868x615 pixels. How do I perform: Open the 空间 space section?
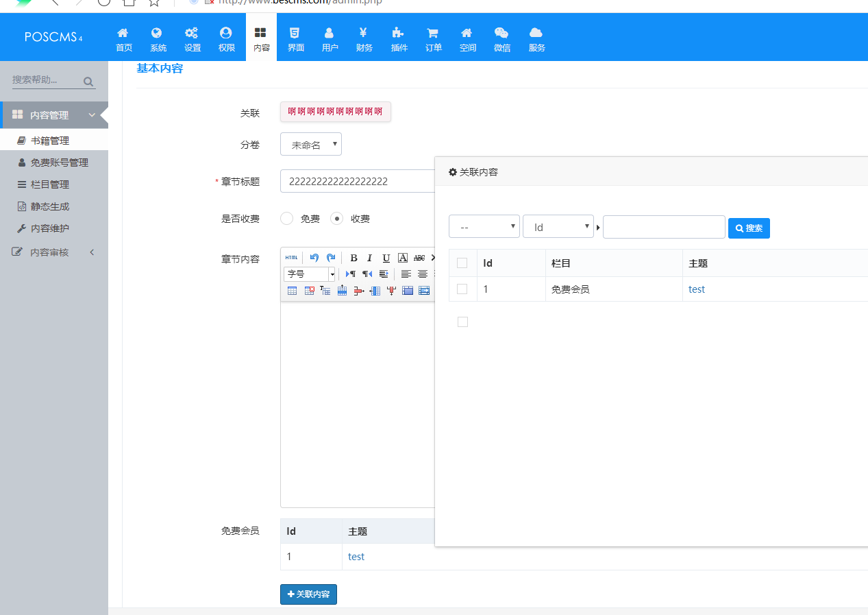(x=468, y=40)
